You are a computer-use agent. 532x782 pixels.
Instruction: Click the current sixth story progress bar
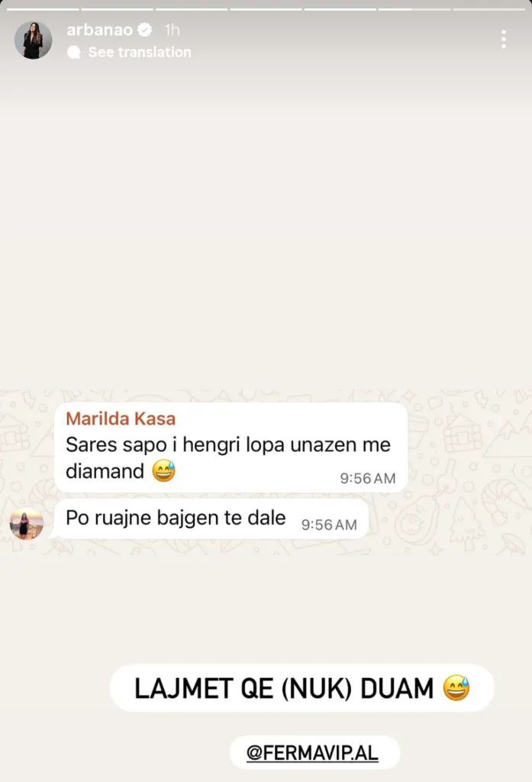click(414, 9)
